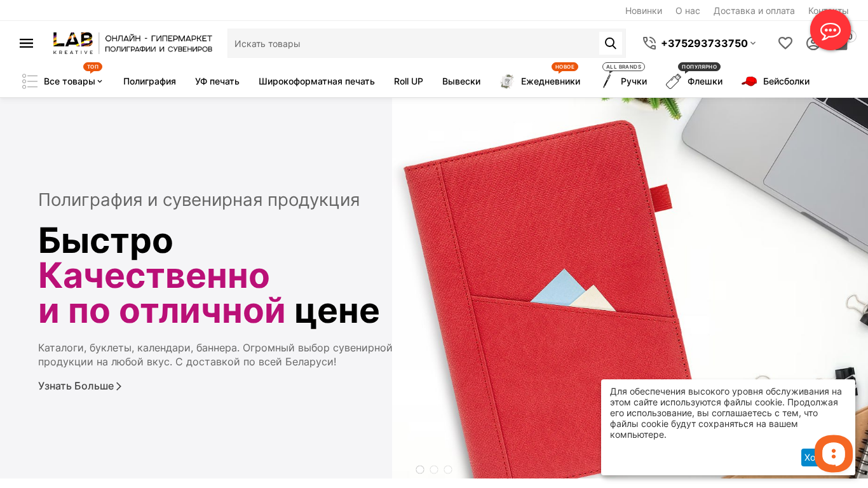Select the first slider dot
This screenshot has width=868, height=488.
[420, 470]
